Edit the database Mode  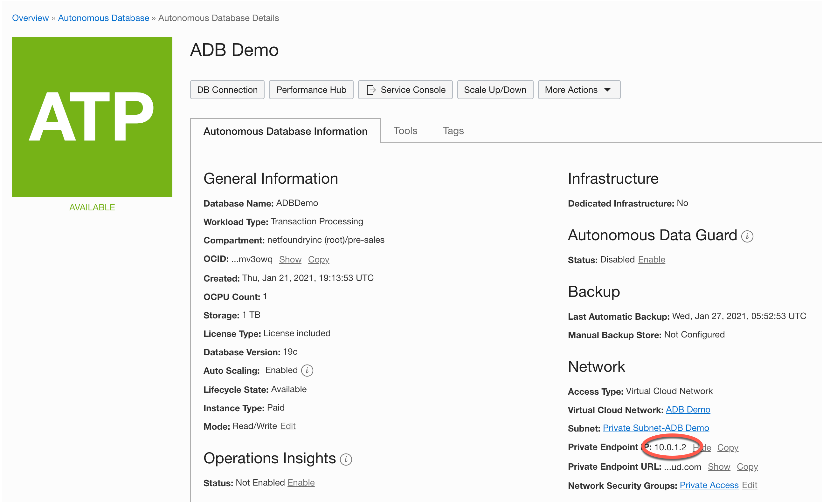click(288, 426)
